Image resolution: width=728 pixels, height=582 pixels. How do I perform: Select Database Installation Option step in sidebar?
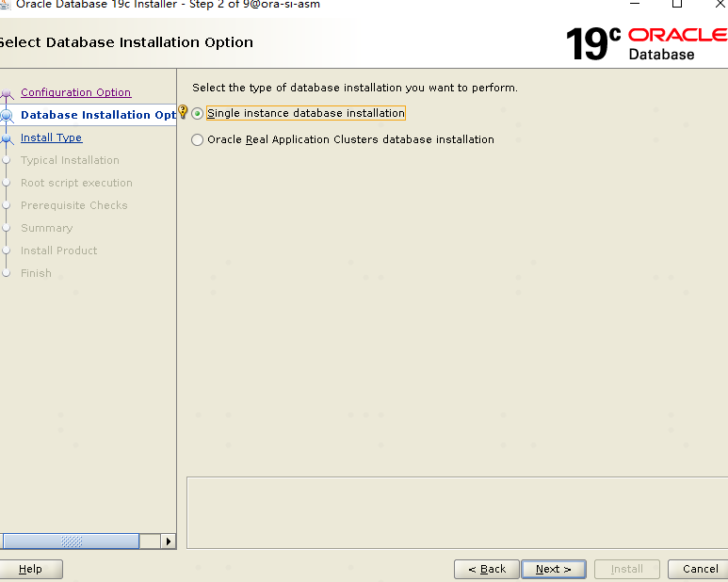[98, 115]
